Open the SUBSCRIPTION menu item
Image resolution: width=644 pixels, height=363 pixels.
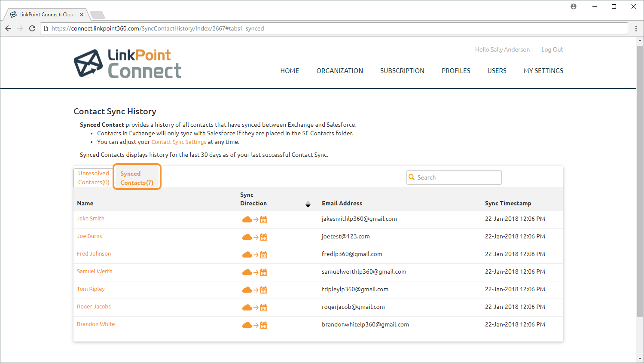(x=402, y=71)
